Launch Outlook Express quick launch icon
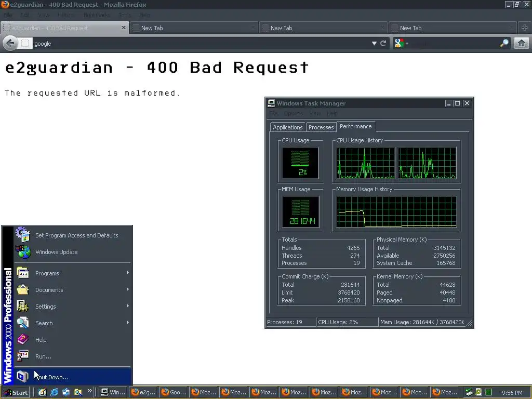 point(66,393)
